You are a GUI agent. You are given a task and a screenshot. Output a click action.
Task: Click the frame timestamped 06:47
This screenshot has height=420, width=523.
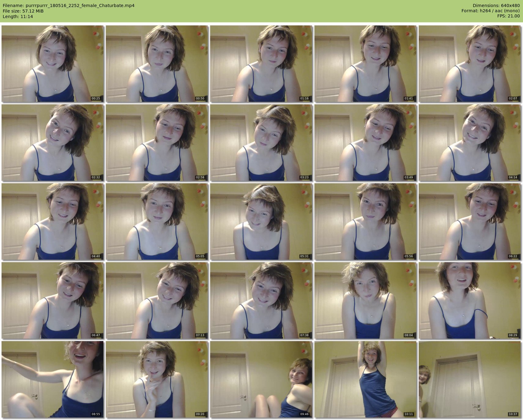pos(53,300)
